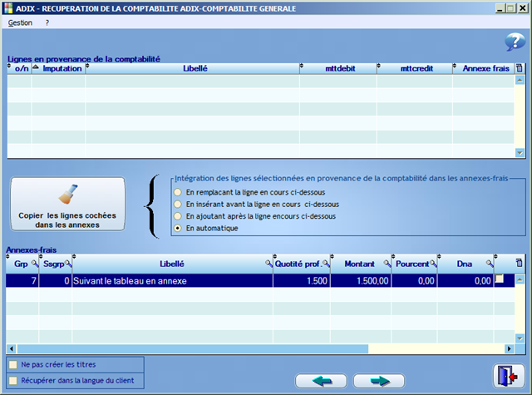Click the Grp value 7

(x=22, y=280)
